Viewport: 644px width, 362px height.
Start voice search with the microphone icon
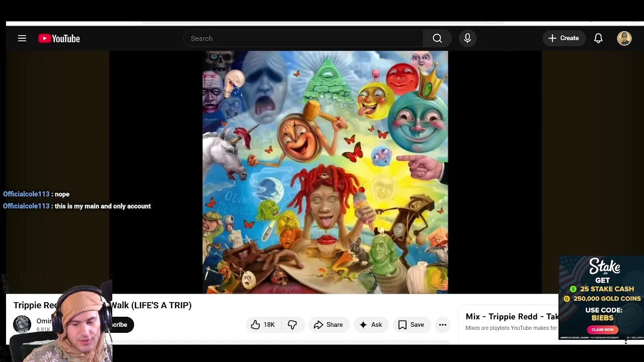(467, 38)
